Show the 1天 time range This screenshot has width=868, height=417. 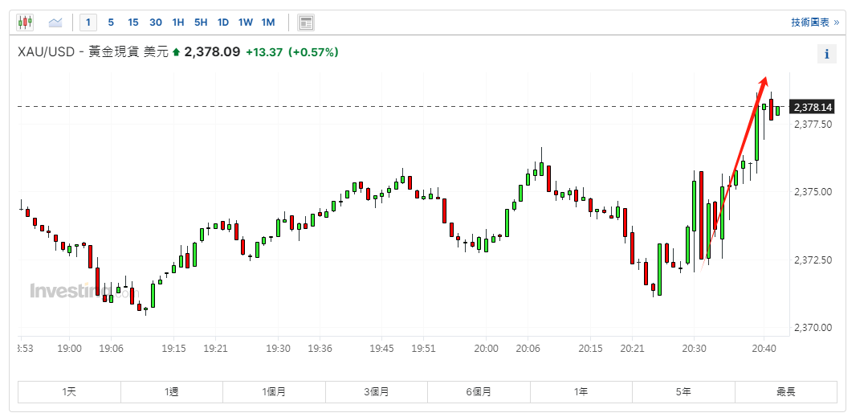coord(70,392)
